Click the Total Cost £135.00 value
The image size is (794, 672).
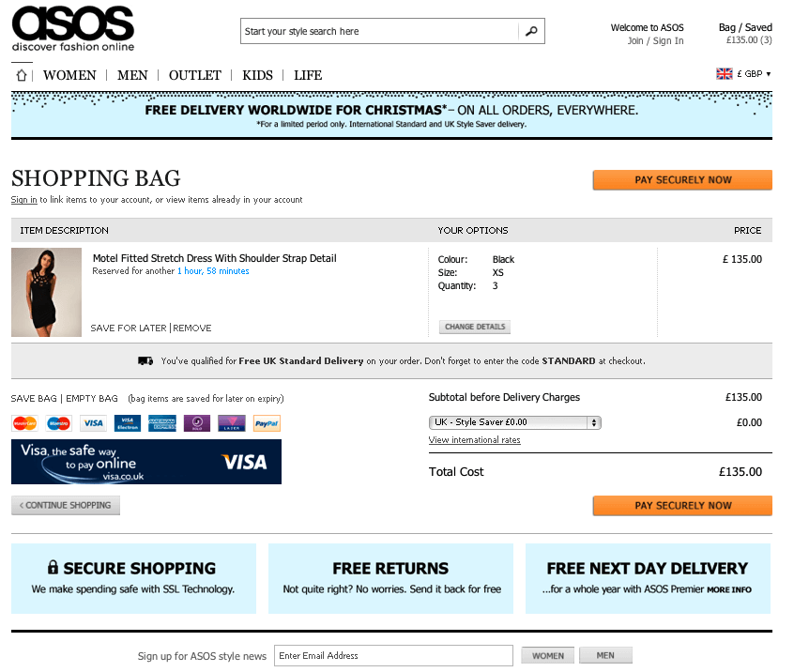[x=741, y=472]
